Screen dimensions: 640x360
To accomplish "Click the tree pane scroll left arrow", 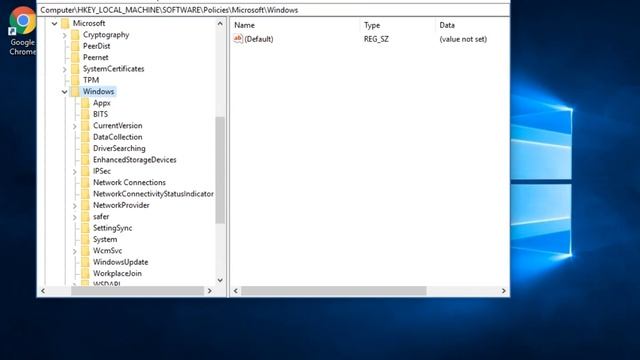I will tap(43, 291).
